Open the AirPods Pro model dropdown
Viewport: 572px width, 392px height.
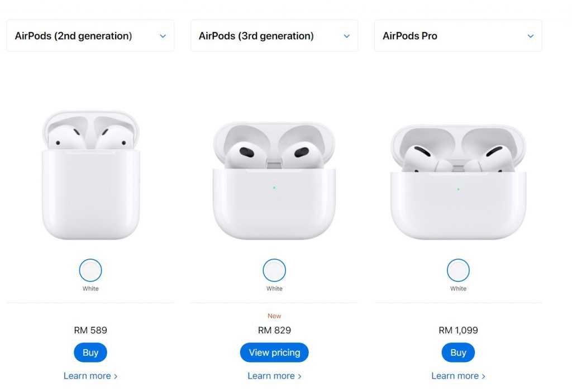point(457,36)
